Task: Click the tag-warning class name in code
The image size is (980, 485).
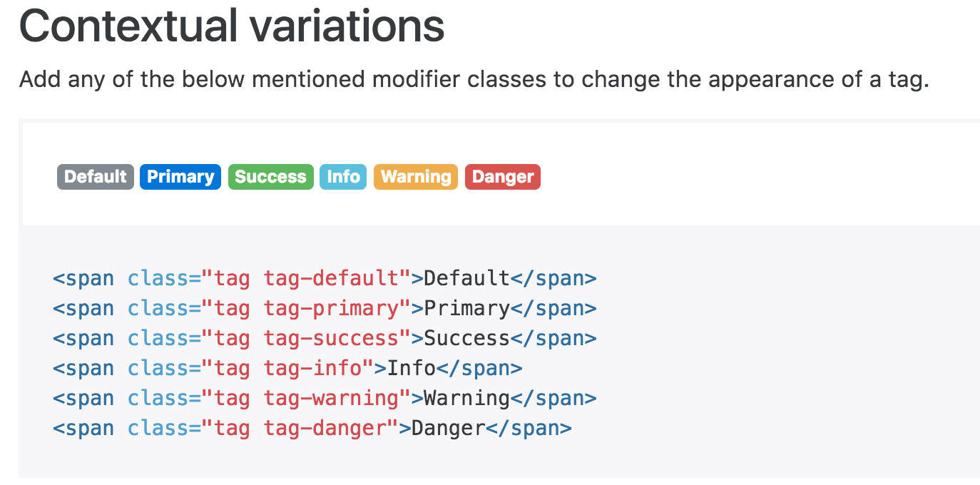Action: click(331, 399)
